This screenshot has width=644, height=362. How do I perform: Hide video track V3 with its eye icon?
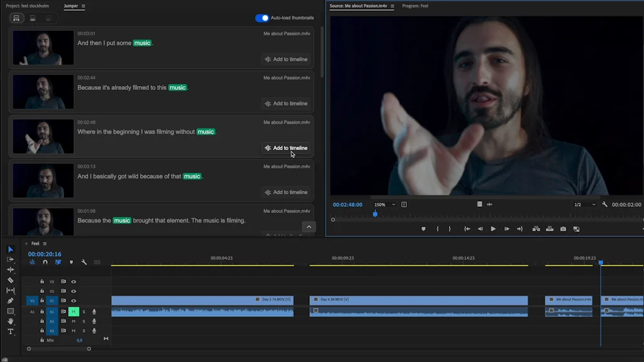coord(74,282)
